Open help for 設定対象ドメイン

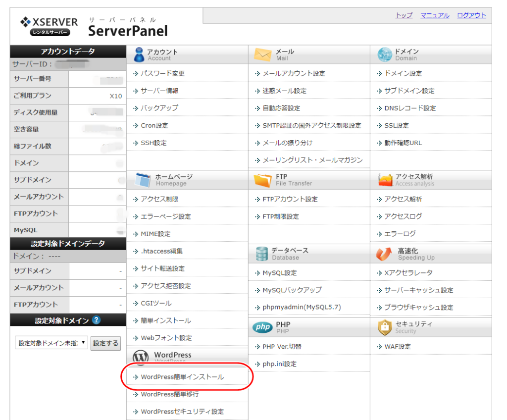pyautogui.click(x=96, y=320)
